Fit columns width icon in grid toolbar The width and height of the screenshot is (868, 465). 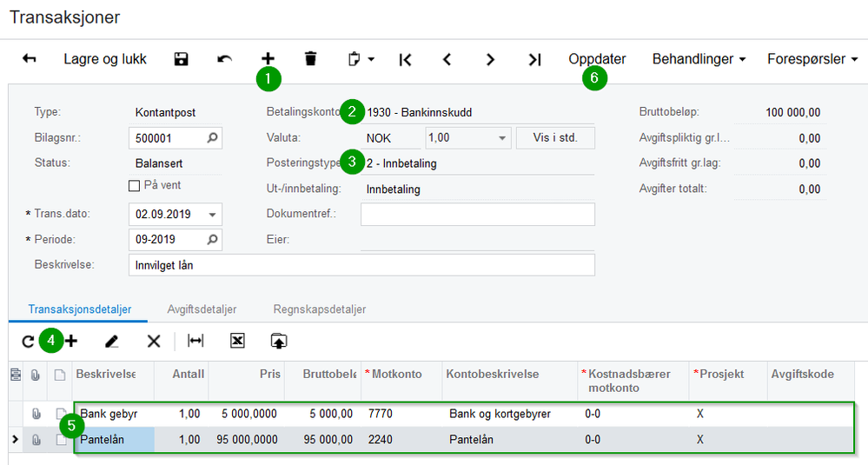pyautogui.click(x=196, y=342)
